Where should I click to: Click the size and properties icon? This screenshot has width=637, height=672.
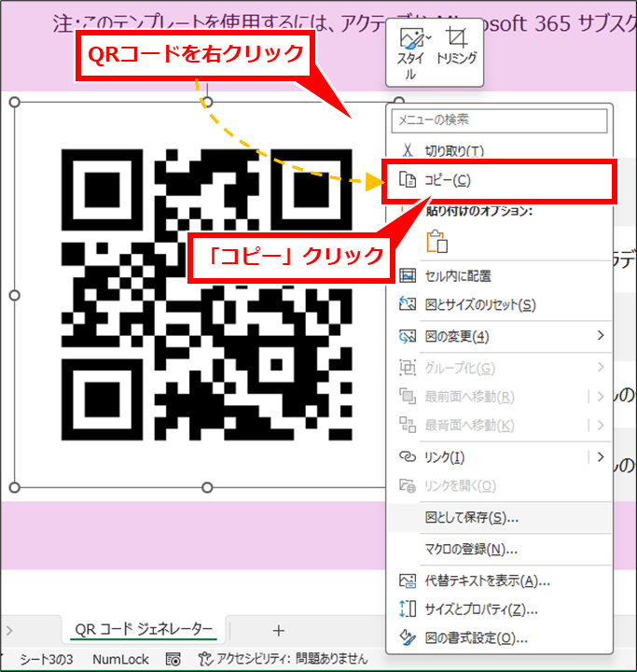pyautogui.click(x=408, y=609)
